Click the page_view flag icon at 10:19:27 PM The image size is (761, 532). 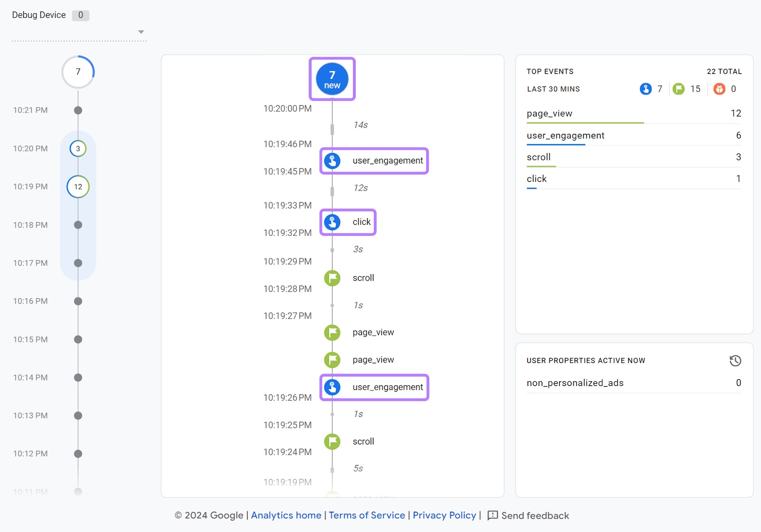click(332, 332)
